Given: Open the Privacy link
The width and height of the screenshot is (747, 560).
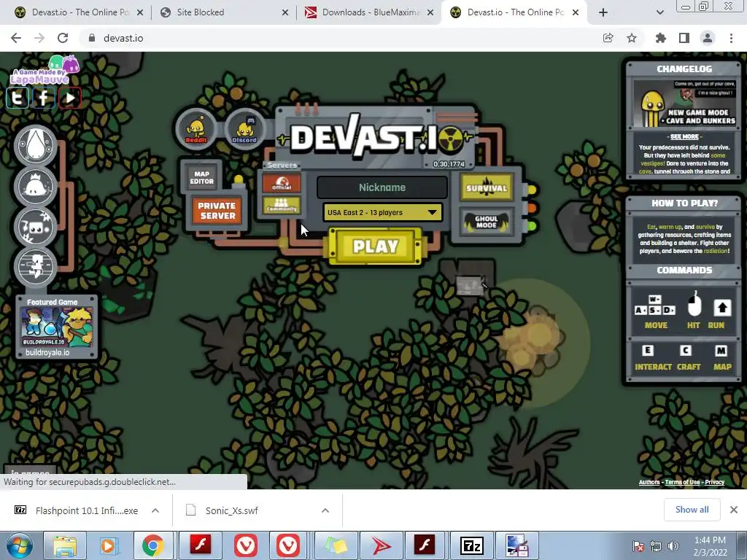Looking at the screenshot, I should click(715, 483).
